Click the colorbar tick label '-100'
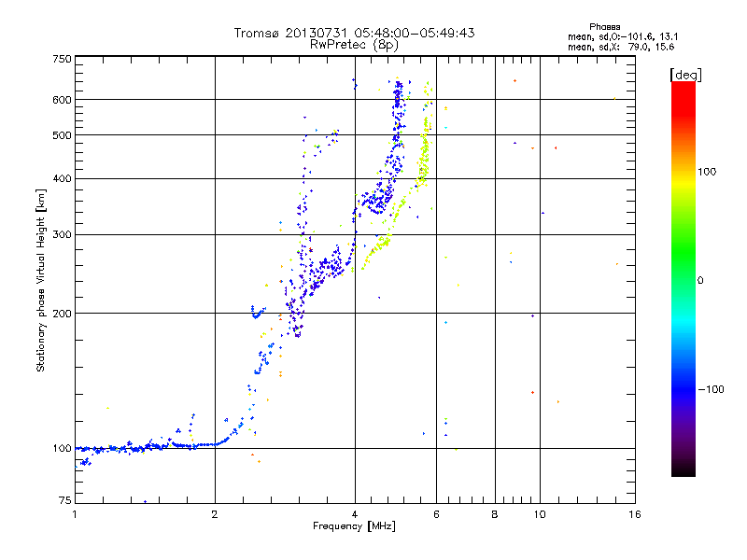Image resolution: width=747 pixels, height=560 pixels. coord(711,389)
